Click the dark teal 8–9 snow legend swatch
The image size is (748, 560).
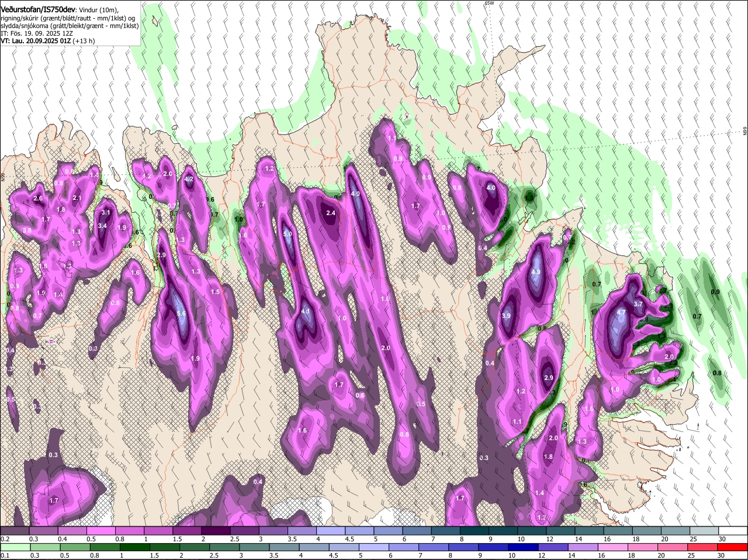pyautogui.click(x=475, y=531)
